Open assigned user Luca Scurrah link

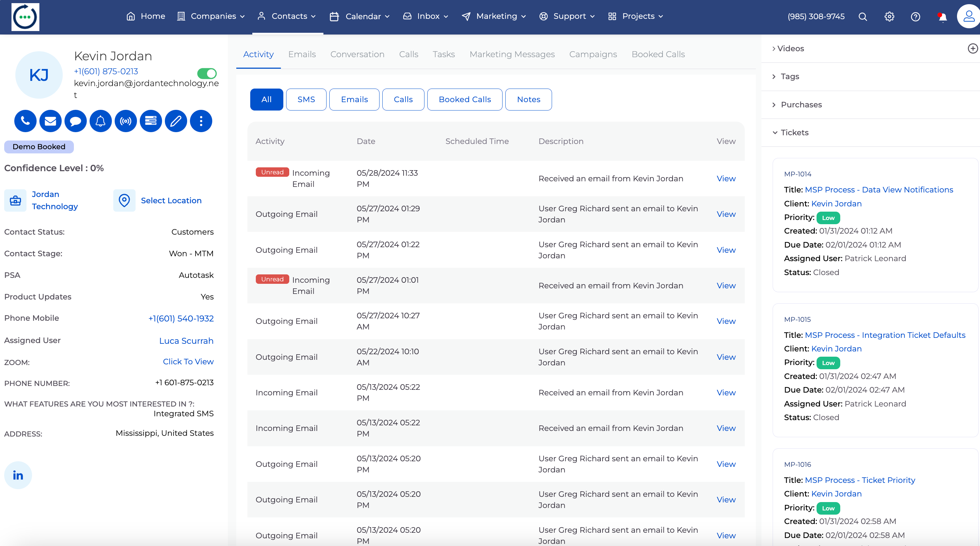coord(186,341)
